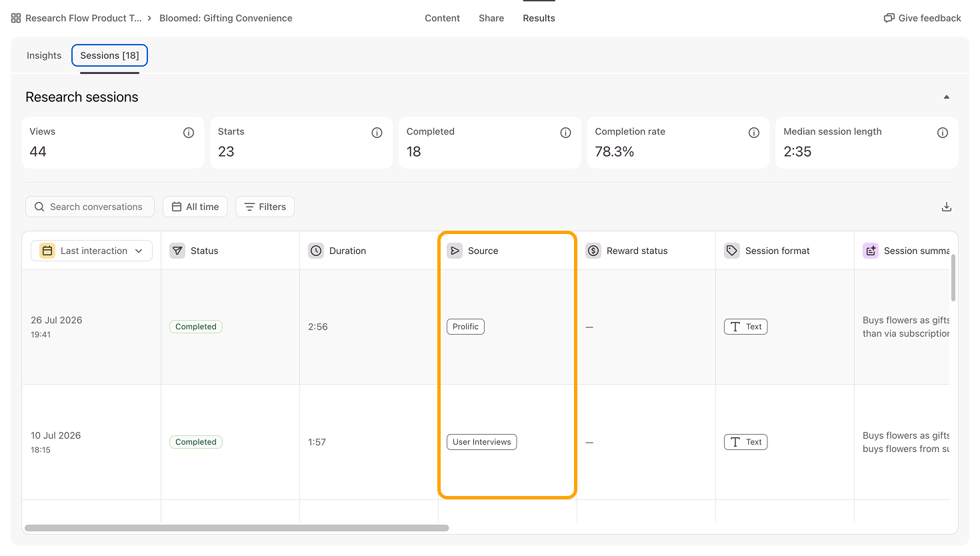Open the All time date filter

[195, 207]
